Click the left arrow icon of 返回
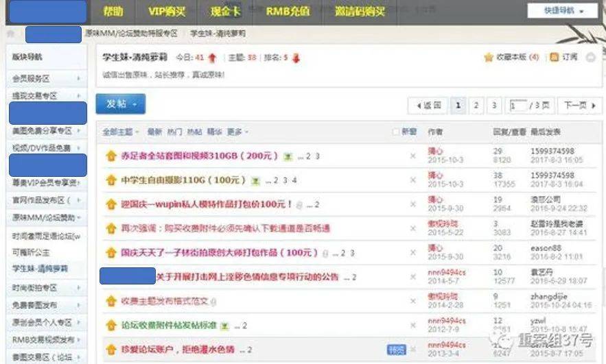606x364 pixels. point(419,106)
